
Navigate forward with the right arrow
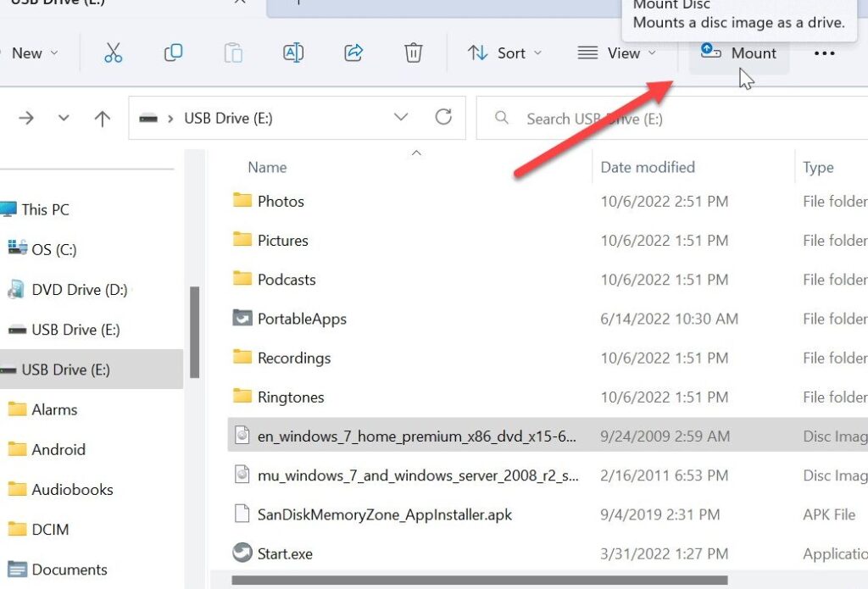click(x=26, y=119)
